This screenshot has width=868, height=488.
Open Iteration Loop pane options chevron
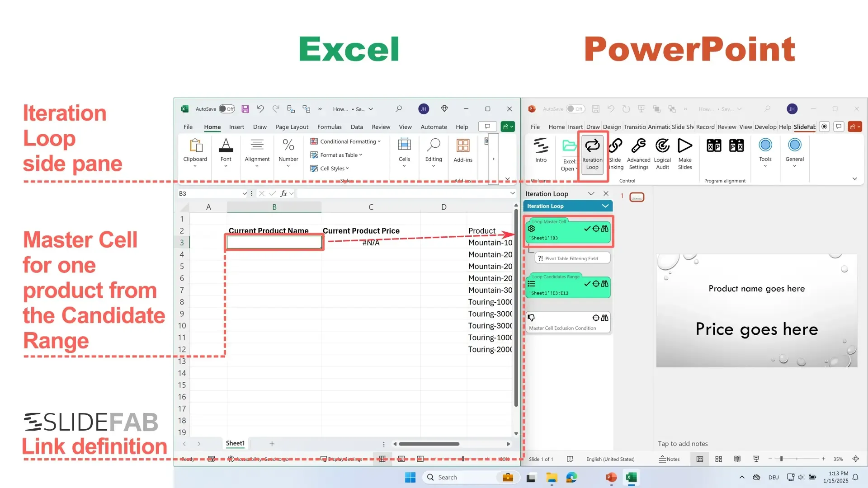click(591, 193)
